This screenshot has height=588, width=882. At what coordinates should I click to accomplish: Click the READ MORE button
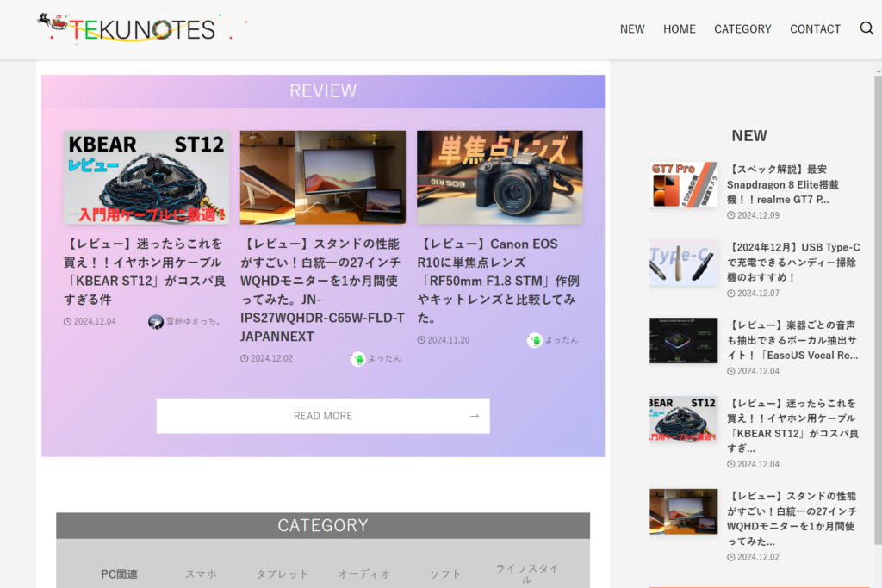[x=323, y=416]
